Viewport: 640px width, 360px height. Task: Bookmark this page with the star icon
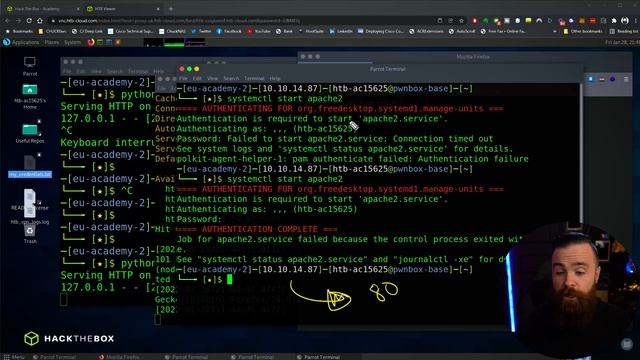[x=461, y=20]
